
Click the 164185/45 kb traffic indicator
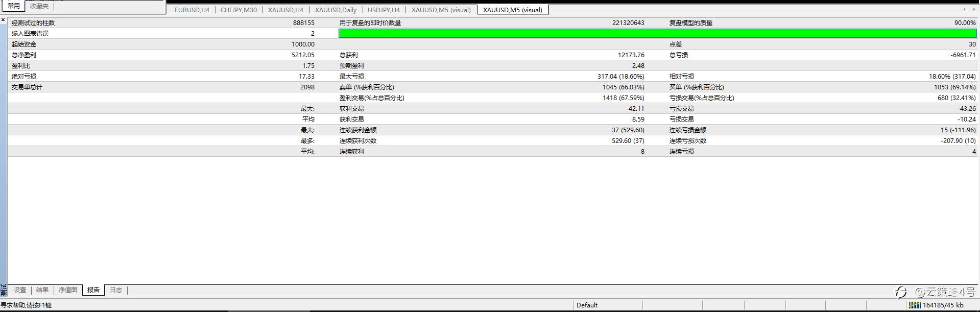[x=943, y=305]
